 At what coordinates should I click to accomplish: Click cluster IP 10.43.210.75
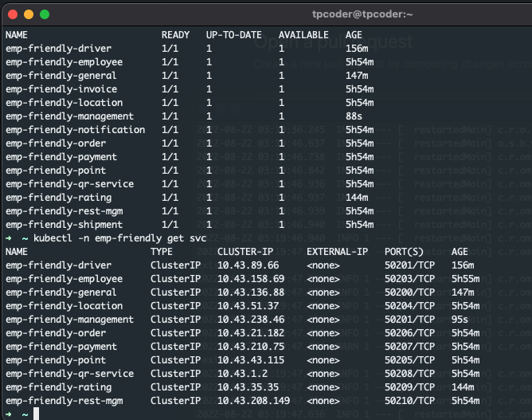[251, 347]
